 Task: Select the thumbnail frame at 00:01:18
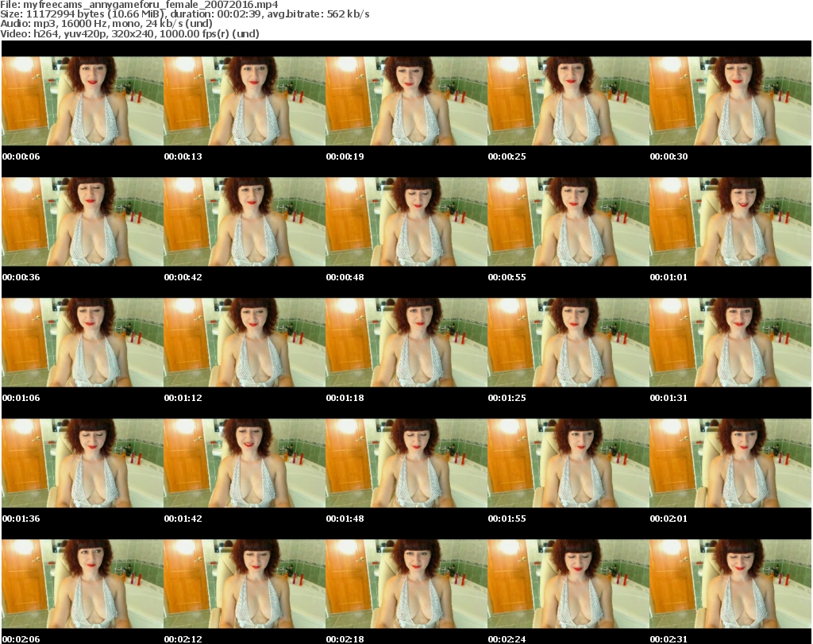(406, 342)
